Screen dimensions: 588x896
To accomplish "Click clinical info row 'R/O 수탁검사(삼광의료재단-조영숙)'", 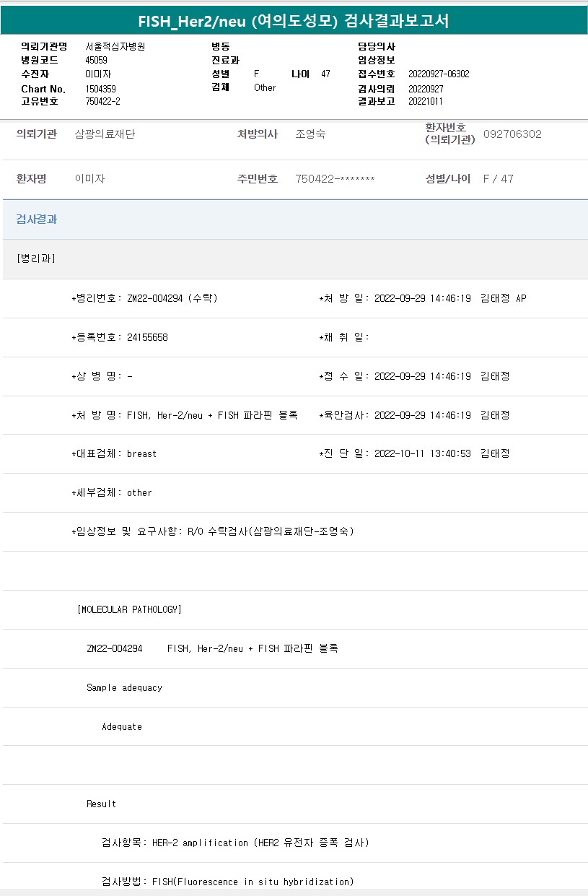I will click(x=271, y=531).
